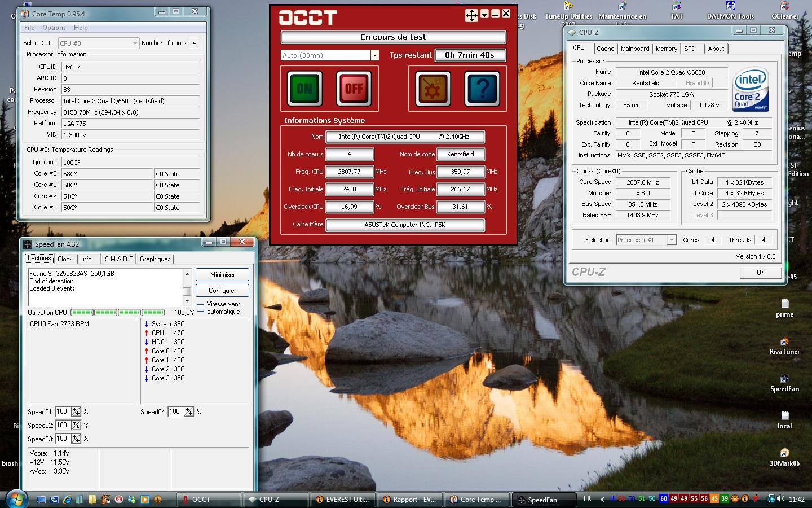Click the OCCT move window arrows icon
Viewport: 812px width, 508px height.
point(471,16)
